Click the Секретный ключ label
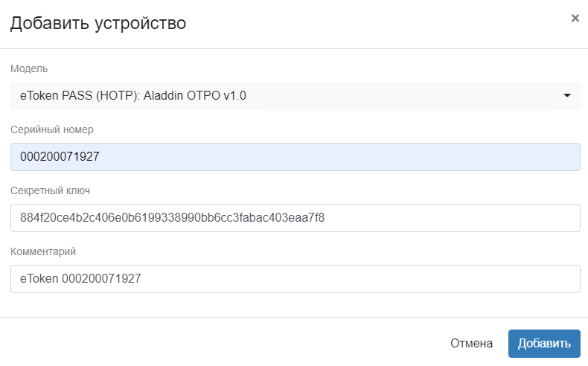 coord(50,190)
